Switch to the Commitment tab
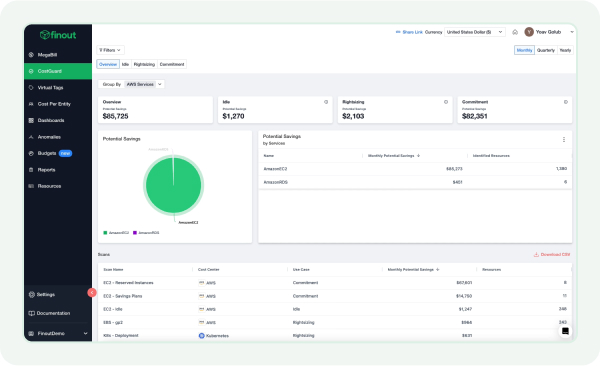Image resolution: width=600 pixels, height=366 pixels. click(x=172, y=64)
